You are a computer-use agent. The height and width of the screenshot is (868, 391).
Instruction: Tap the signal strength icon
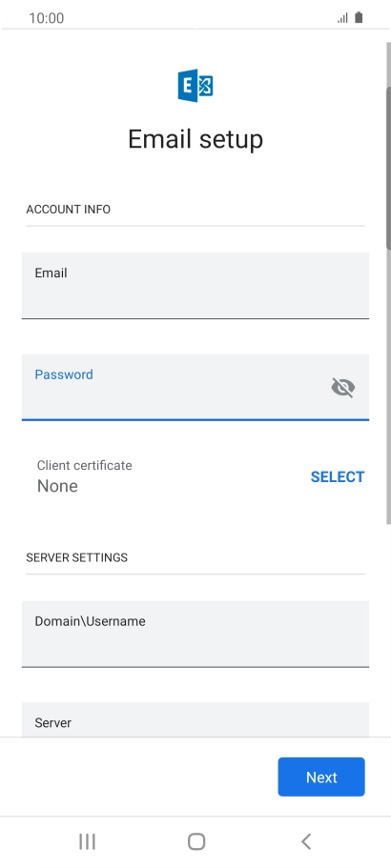click(x=342, y=18)
